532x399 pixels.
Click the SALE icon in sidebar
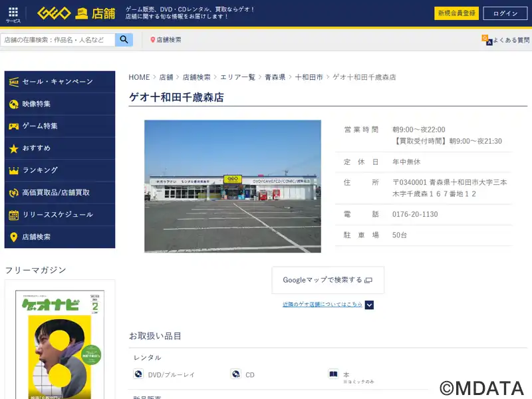[x=13, y=82]
